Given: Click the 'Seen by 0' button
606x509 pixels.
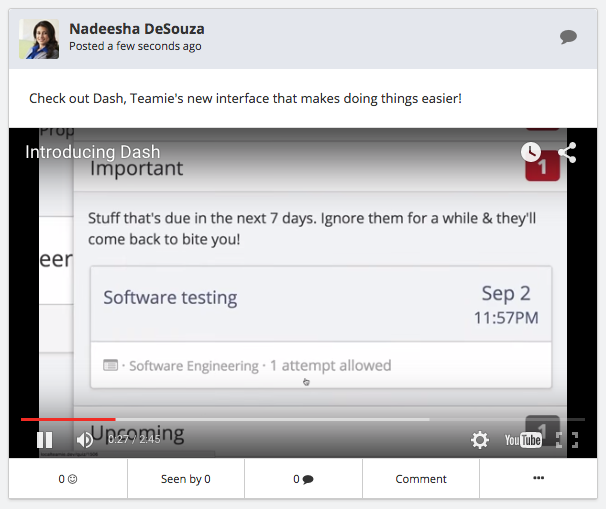Looking at the screenshot, I should (x=186, y=479).
